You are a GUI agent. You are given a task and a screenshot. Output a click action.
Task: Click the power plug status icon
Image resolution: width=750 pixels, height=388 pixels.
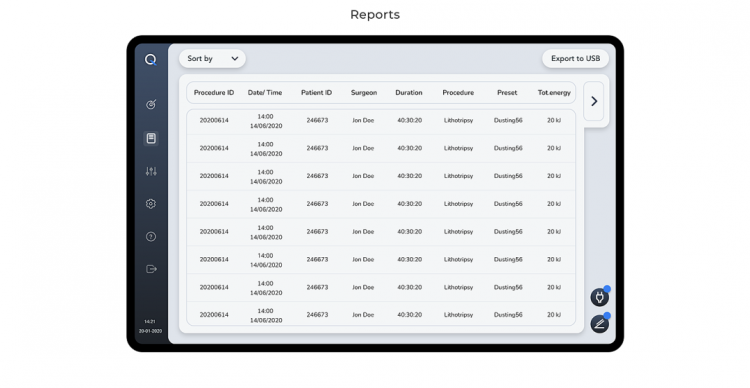point(599,297)
